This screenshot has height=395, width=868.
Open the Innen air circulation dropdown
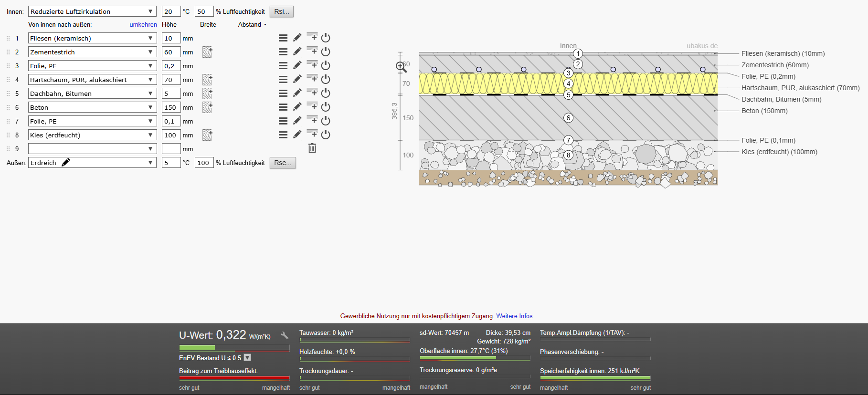92,11
